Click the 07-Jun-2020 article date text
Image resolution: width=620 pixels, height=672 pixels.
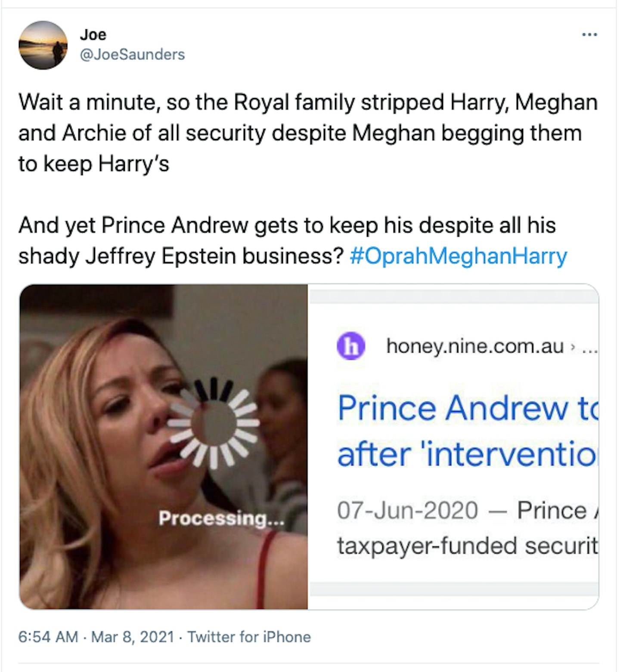(407, 510)
